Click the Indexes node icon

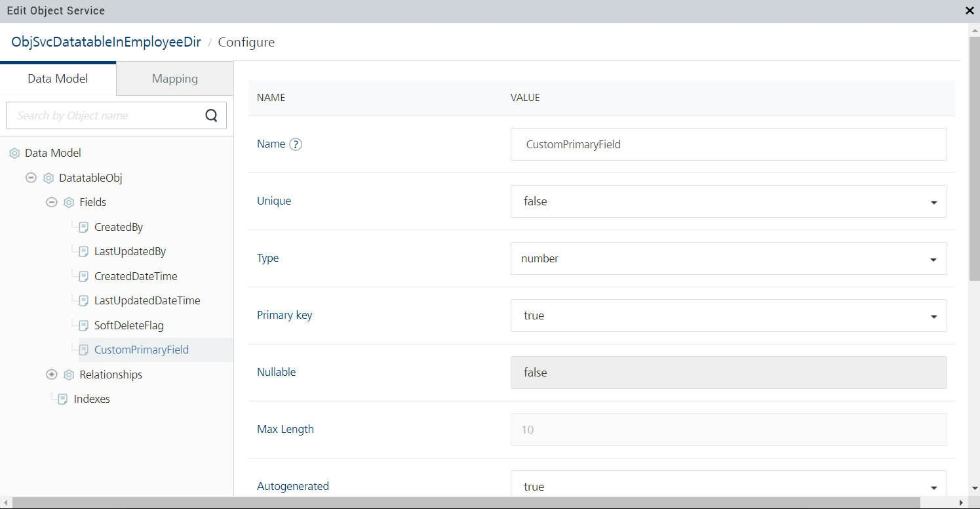click(63, 399)
